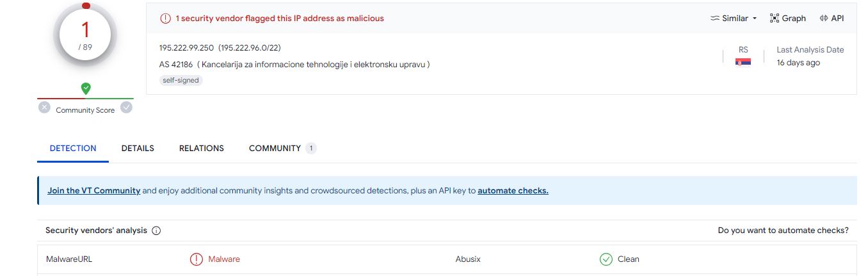The image size is (868, 276).
Task: Click the red malicious alert icon in the banner
Action: click(166, 19)
